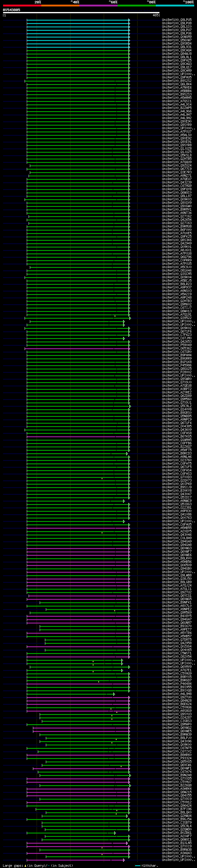Select label UniRef100_Q5IDI7

tap(177, 497)
